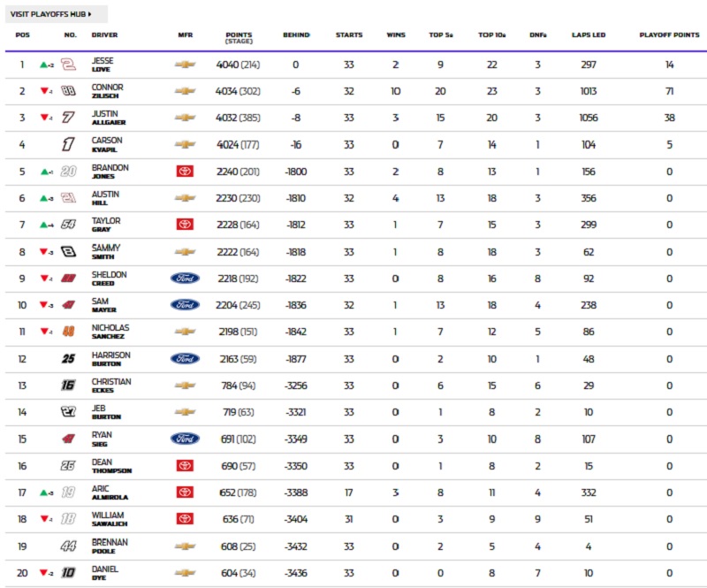Click the green up arrow beside Taylor Gray
This screenshot has width=707, height=588.
(x=43, y=225)
